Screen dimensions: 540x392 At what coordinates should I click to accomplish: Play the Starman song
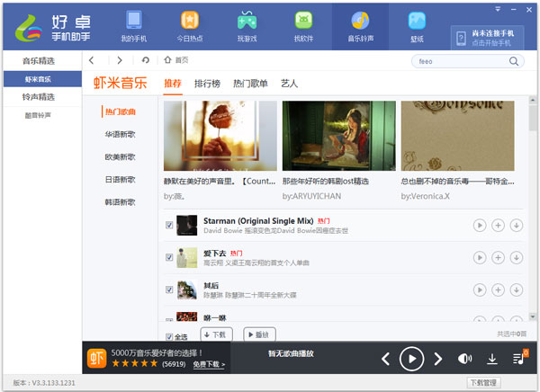[x=480, y=226]
